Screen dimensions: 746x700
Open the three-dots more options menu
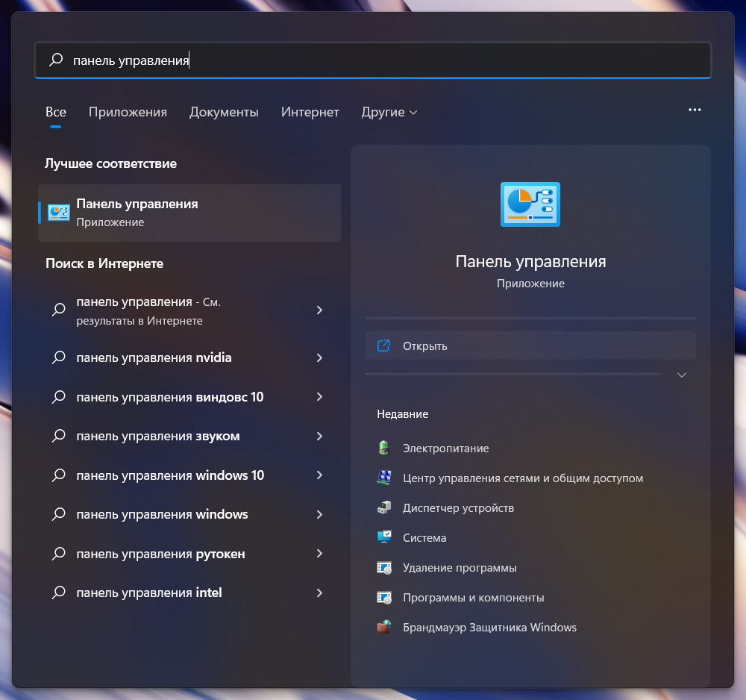click(695, 110)
